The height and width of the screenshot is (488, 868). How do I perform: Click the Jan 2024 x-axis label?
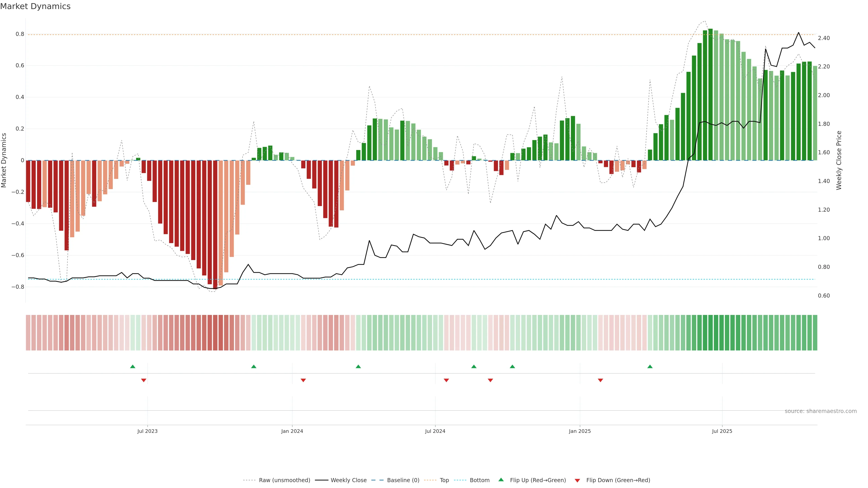292,431
